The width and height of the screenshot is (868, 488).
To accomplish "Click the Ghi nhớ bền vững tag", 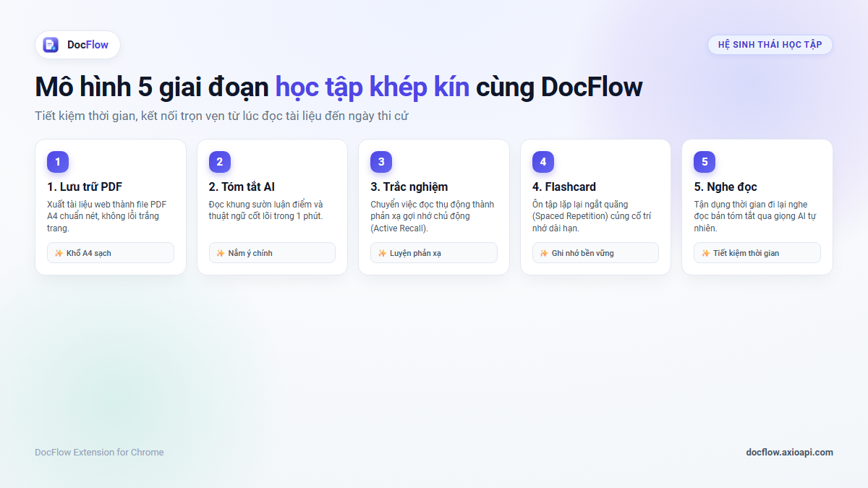I will [595, 253].
